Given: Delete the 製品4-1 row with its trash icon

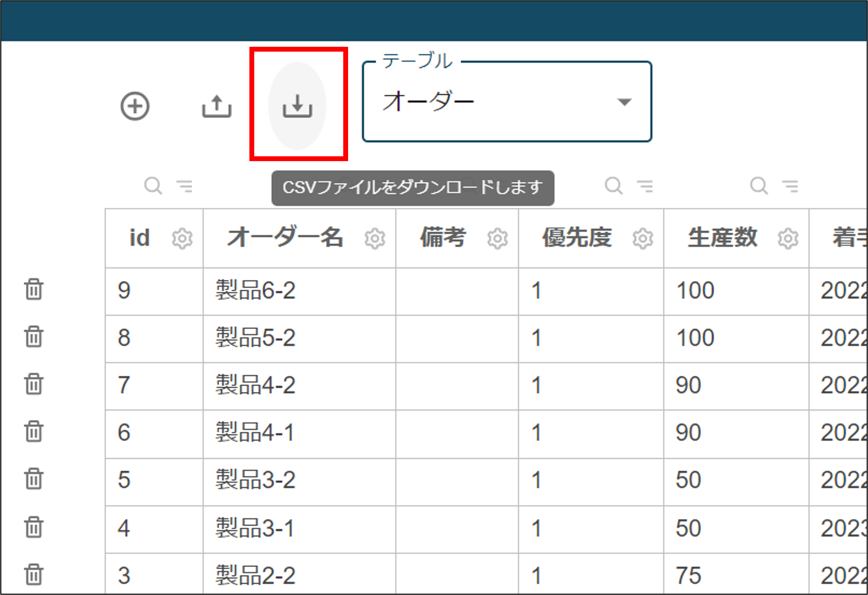Looking at the screenshot, I should (34, 431).
